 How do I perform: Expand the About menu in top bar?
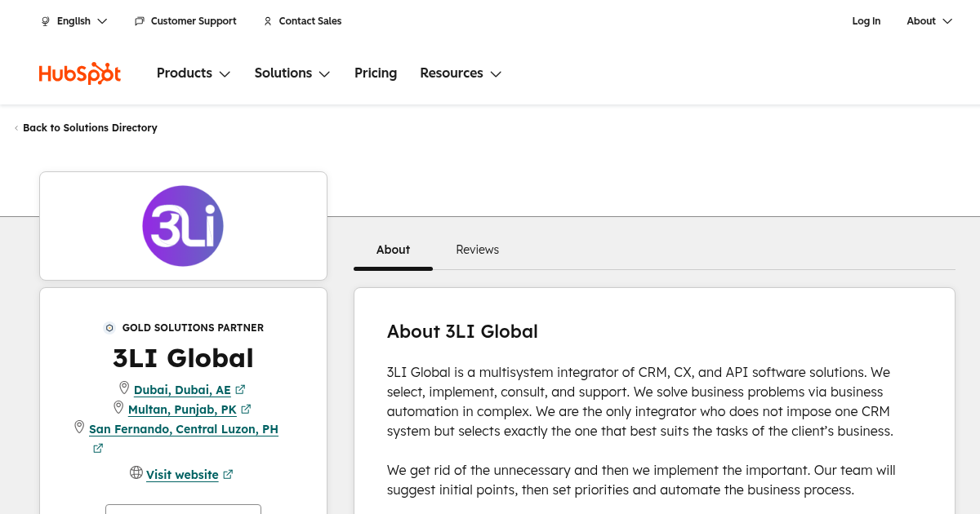point(929,21)
